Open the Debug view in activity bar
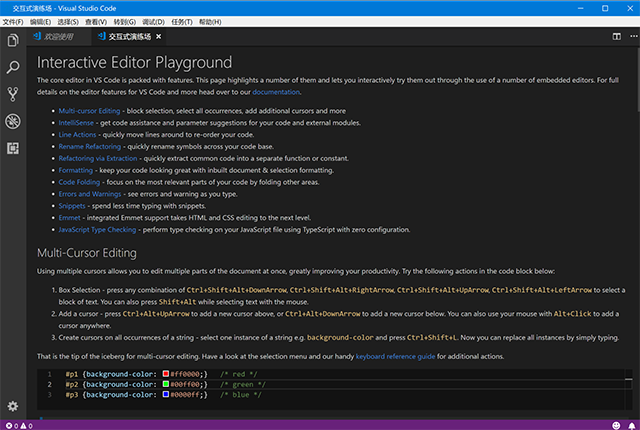Viewport: 640px width, 430px height. click(x=13, y=122)
